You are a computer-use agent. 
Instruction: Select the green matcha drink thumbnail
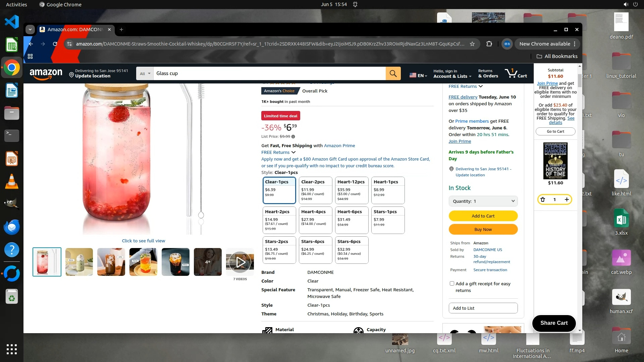click(x=79, y=262)
